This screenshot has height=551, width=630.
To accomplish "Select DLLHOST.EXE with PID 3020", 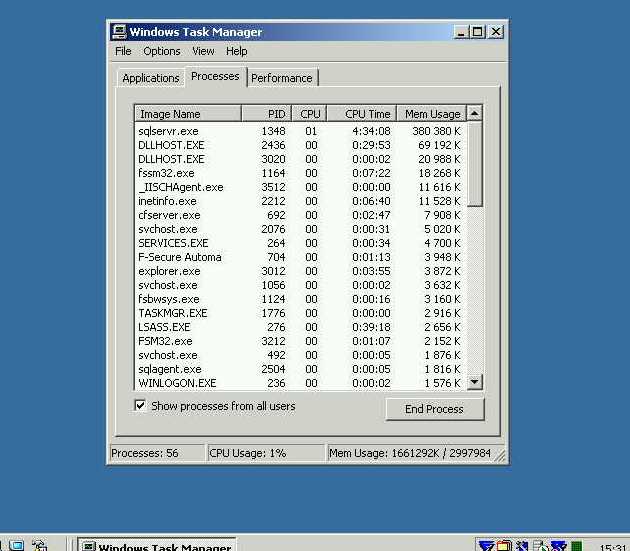I will click(x=300, y=159).
